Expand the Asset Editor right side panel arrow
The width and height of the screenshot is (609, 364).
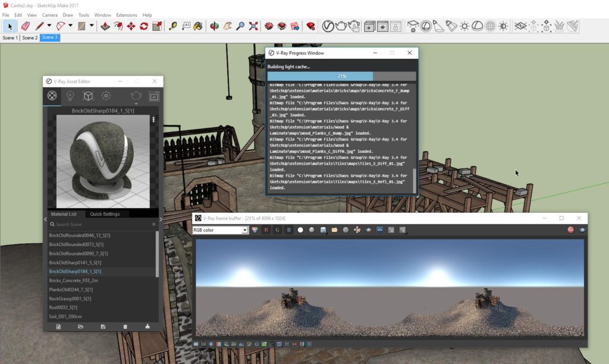161,219
